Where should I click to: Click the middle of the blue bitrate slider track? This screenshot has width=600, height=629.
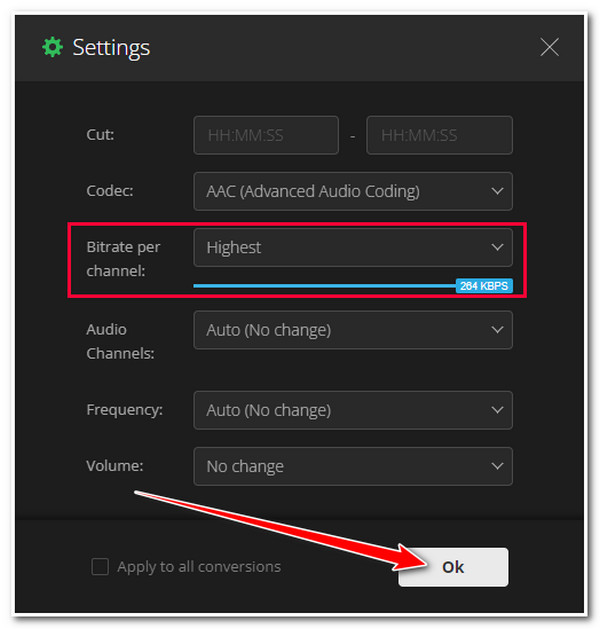pyautogui.click(x=324, y=286)
